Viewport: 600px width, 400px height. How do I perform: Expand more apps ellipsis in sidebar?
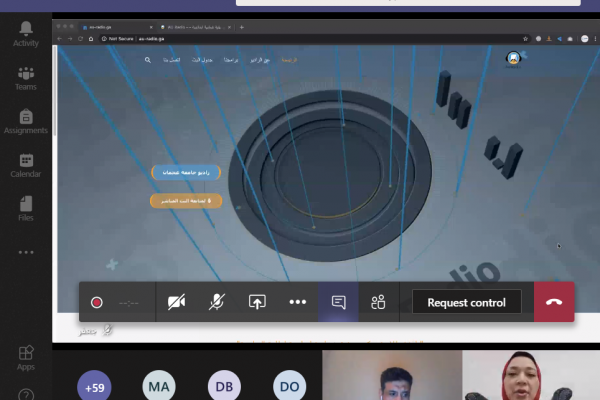(x=26, y=252)
